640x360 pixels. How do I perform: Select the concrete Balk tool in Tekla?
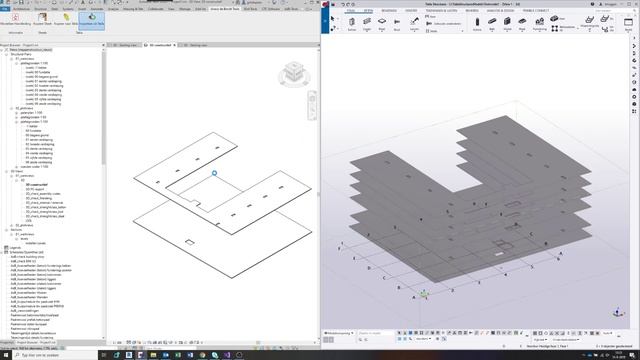pyautogui.click(x=492, y=24)
